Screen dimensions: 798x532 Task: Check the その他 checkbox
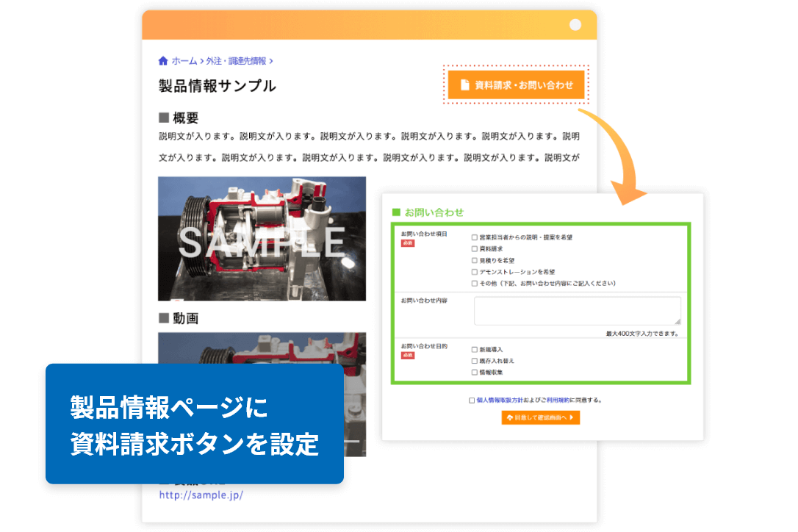click(x=475, y=283)
